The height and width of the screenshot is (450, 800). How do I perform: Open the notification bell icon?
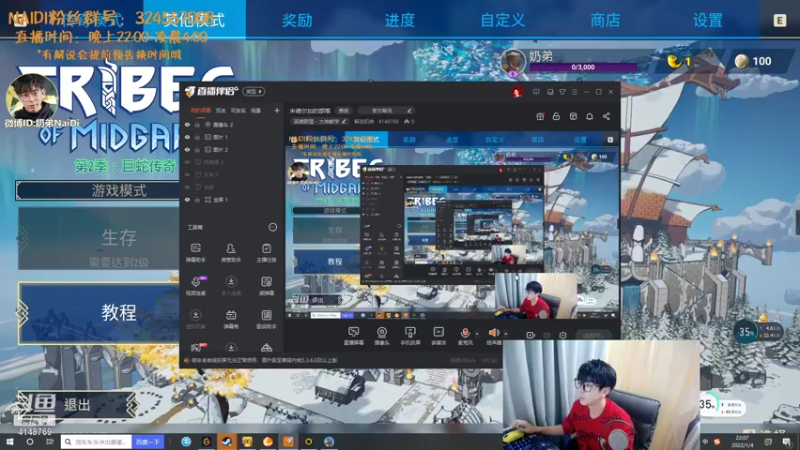coord(589,116)
